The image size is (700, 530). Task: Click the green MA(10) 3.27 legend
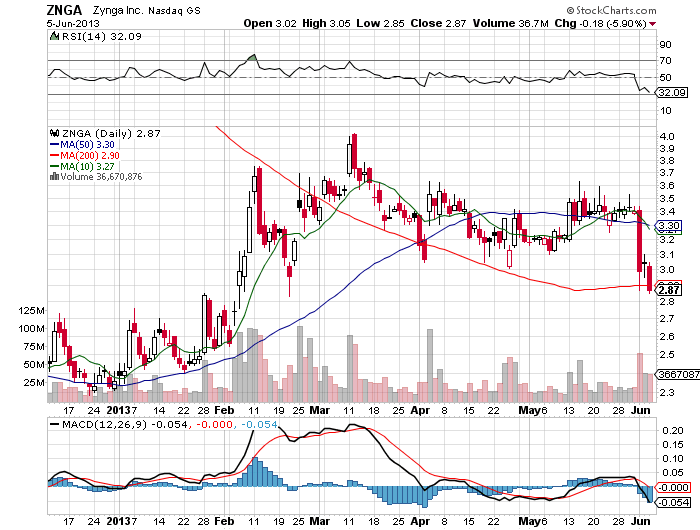[82, 166]
